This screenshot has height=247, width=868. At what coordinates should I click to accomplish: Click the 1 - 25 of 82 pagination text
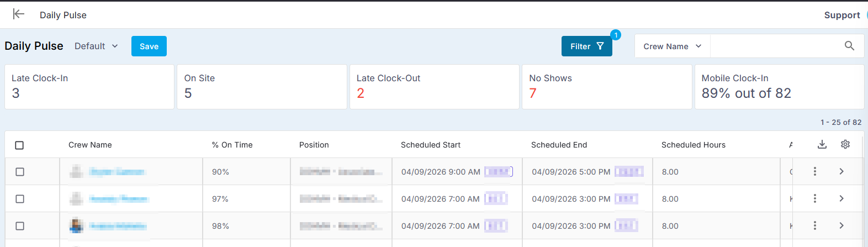(841, 122)
